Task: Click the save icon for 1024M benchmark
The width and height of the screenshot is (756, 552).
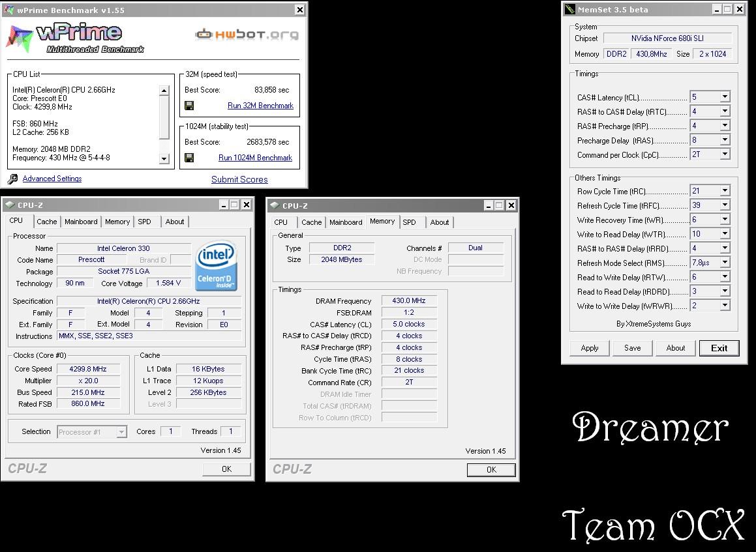Action: pyautogui.click(x=189, y=158)
